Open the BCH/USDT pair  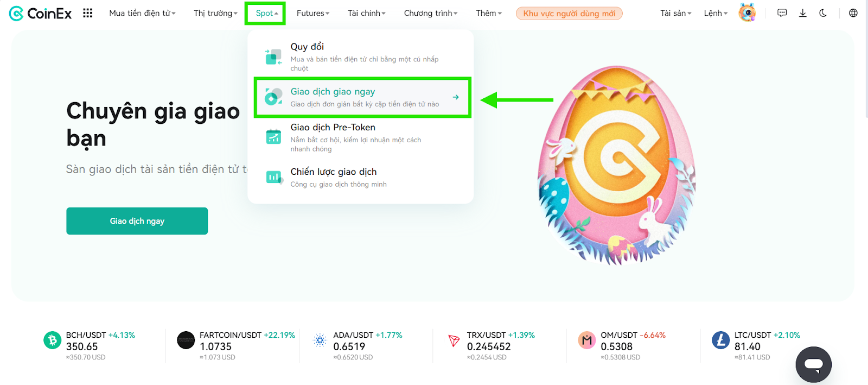(86, 335)
